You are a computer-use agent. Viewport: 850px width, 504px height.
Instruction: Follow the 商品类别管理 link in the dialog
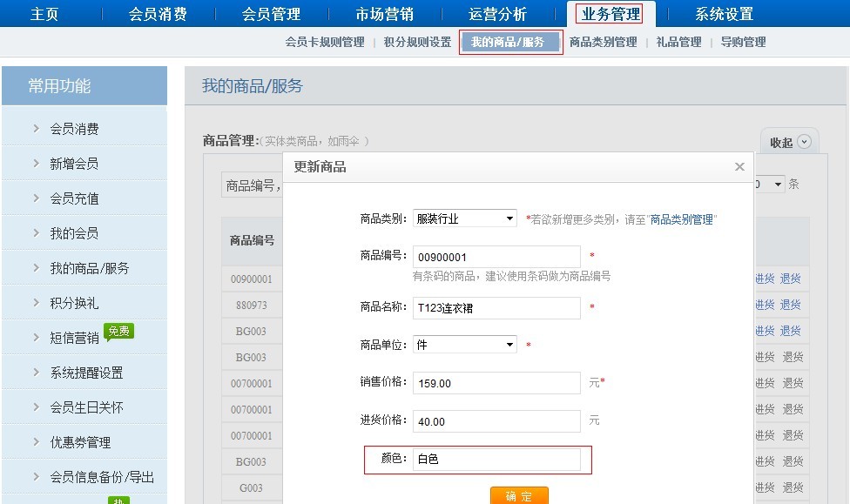(x=683, y=219)
